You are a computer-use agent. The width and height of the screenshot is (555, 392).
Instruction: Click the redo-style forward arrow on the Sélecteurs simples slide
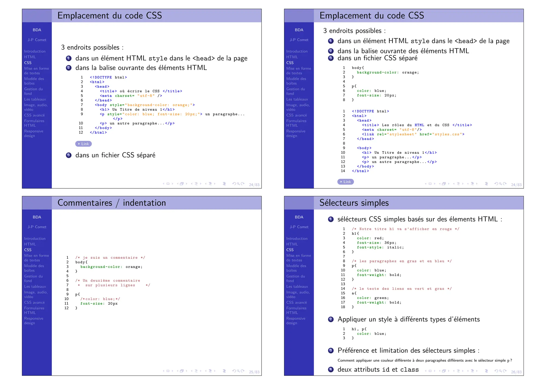[x=505, y=371]
